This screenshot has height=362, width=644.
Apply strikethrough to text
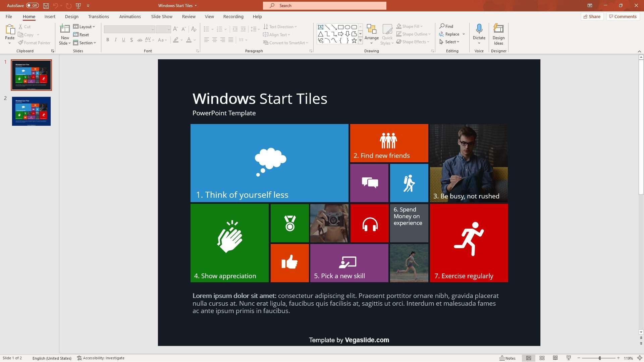pos(140,40)
